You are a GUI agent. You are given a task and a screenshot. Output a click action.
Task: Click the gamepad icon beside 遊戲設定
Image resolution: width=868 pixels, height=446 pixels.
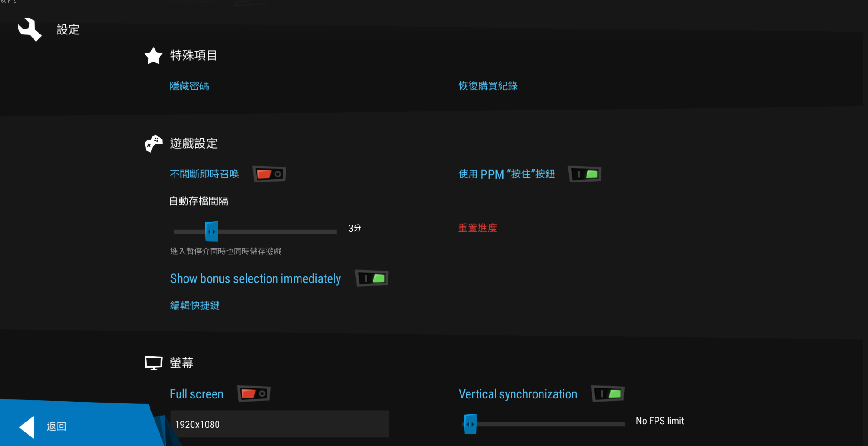click(153, 144)
